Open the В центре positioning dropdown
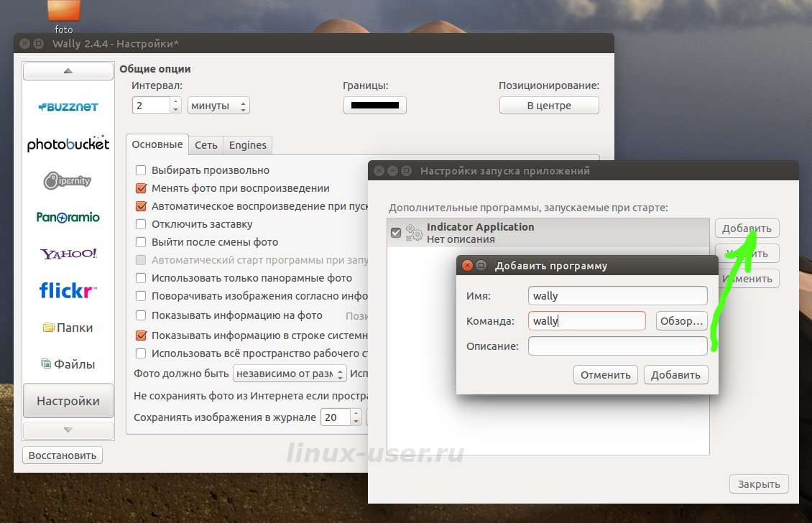 coord(549,106)
